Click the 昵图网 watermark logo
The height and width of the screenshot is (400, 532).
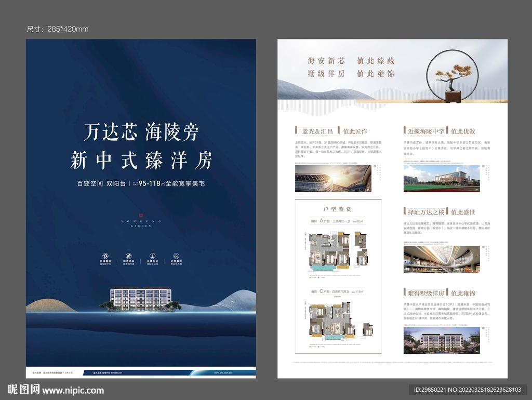coord(23,390)
